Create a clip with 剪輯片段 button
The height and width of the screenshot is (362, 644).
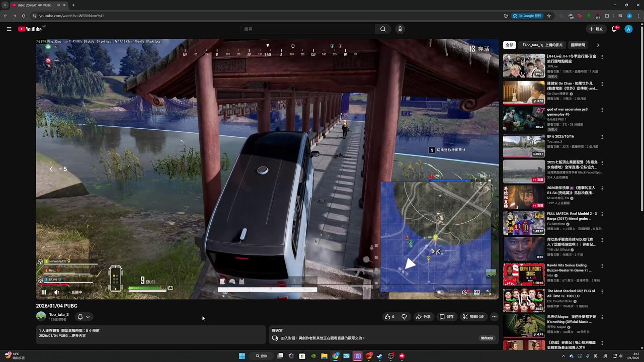473,317
